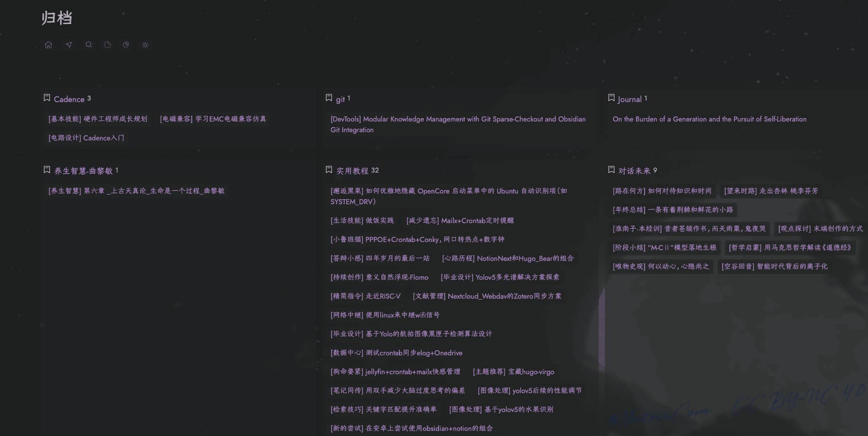Click the bookmark icon beside Cadence
Screen dimensions: 868x436
point(47,98)
